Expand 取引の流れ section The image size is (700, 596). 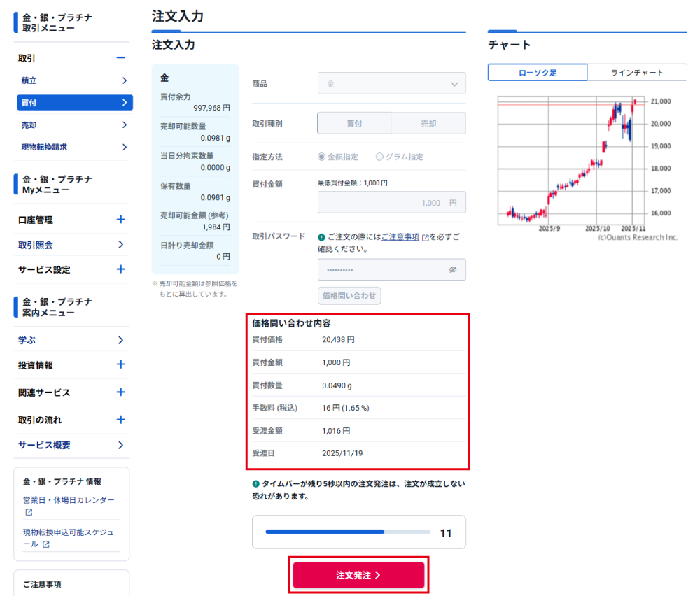[x=120, y=420]
